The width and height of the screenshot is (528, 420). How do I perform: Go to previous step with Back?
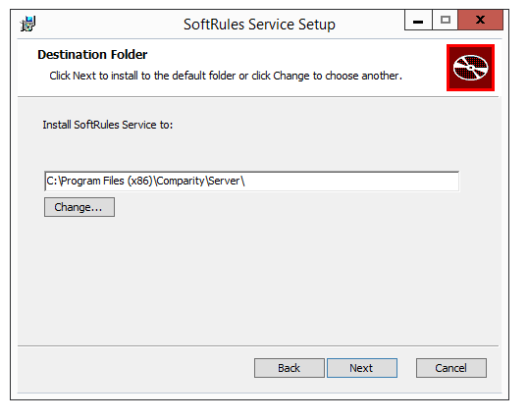tap(290, 368)
